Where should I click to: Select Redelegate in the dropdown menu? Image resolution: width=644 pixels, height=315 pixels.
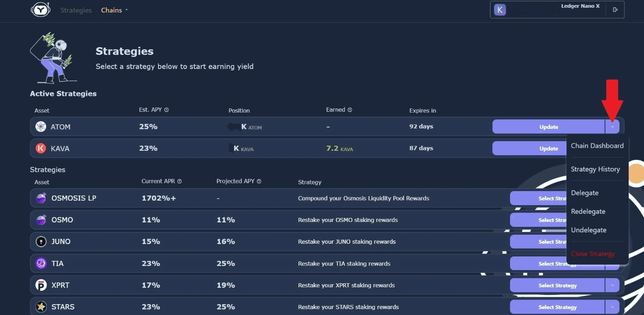click(x=588, y=212)
